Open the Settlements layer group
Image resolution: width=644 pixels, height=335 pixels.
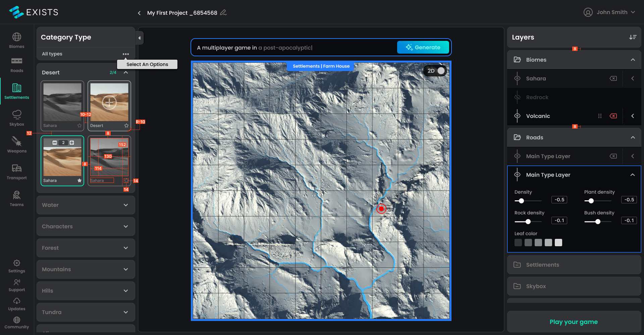point(574,265)
